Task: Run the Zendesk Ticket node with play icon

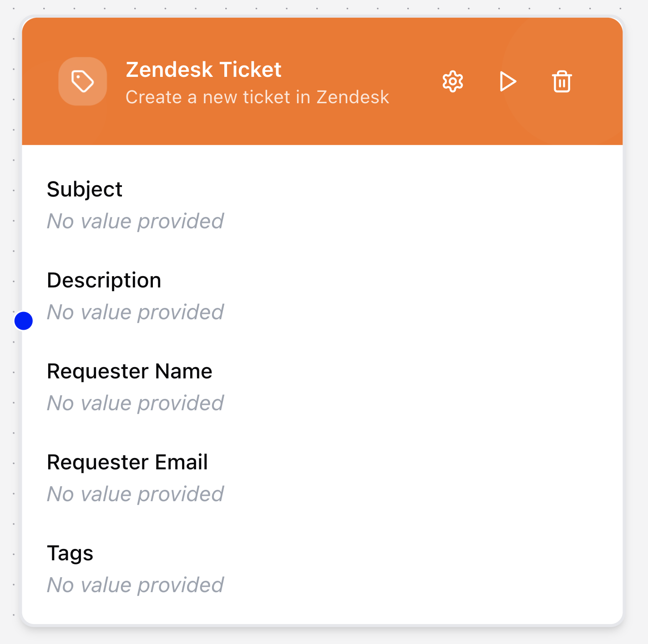Action: coord(507,82)
